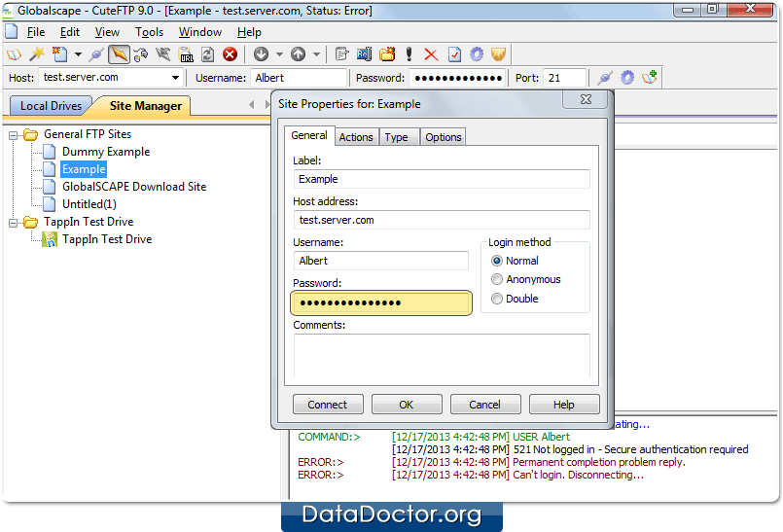Open the Host address dropdown

[175, 78]
